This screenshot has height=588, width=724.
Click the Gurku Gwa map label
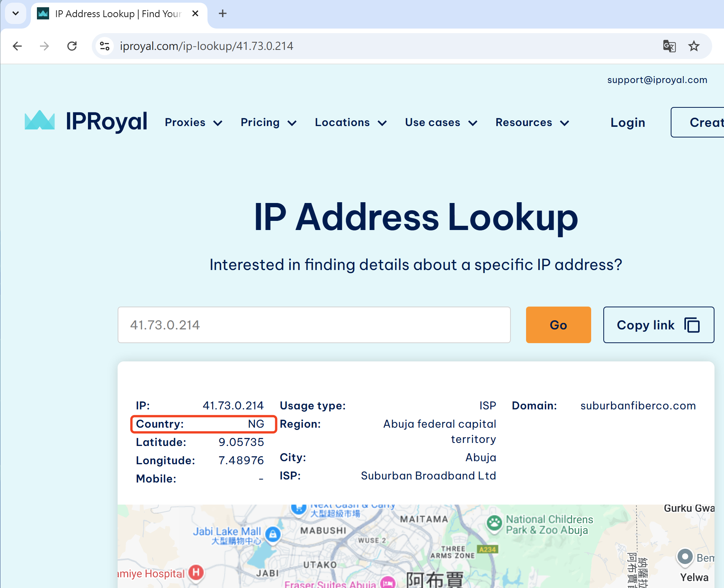click(x=689, y=508)
